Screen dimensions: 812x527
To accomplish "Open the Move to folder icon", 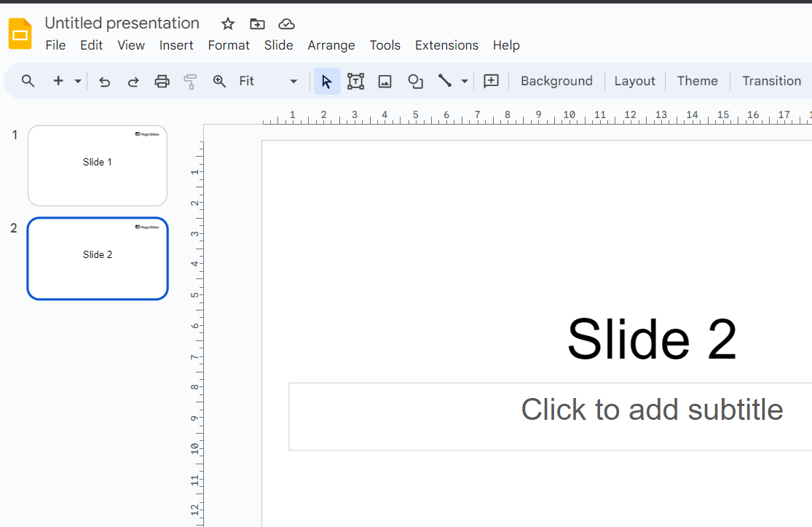I will tap(257, 24).
